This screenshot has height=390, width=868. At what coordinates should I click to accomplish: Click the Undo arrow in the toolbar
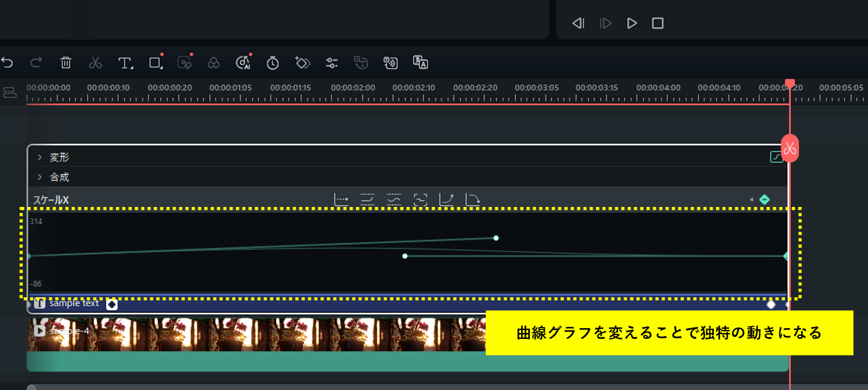(8, 62)
